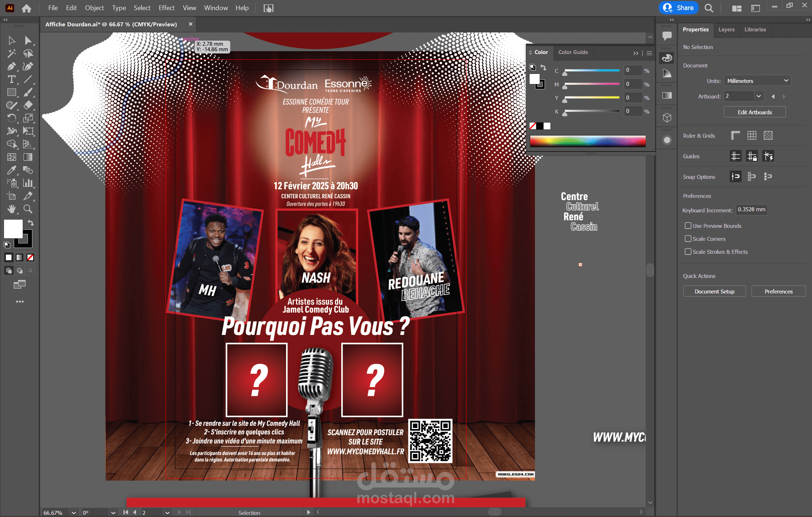Select the Eyedropper tool

12,170
